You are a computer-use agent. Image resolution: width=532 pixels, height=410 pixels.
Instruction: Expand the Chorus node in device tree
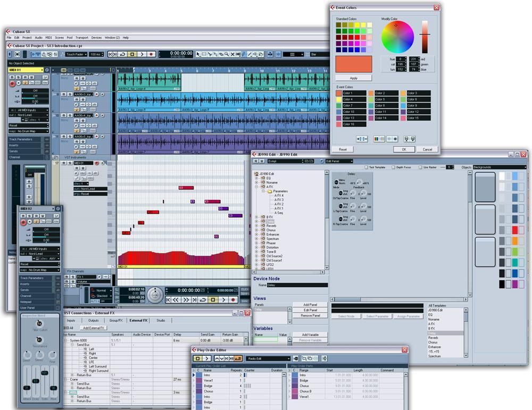256,230
